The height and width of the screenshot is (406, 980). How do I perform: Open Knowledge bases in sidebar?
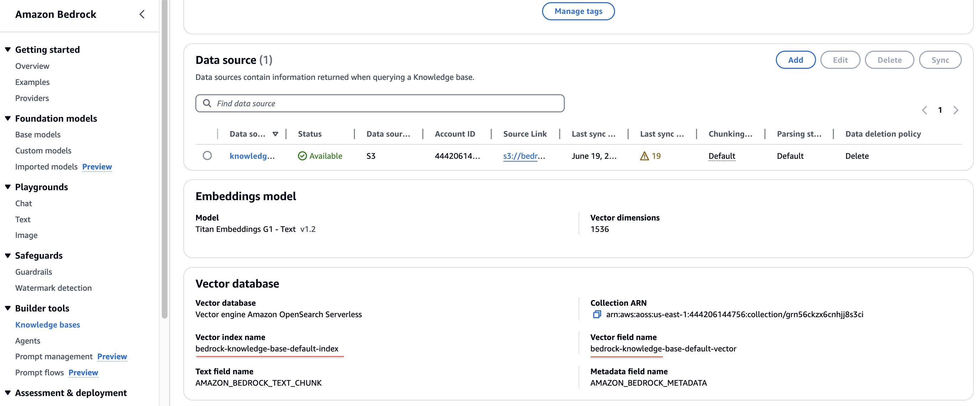(47, 325)
